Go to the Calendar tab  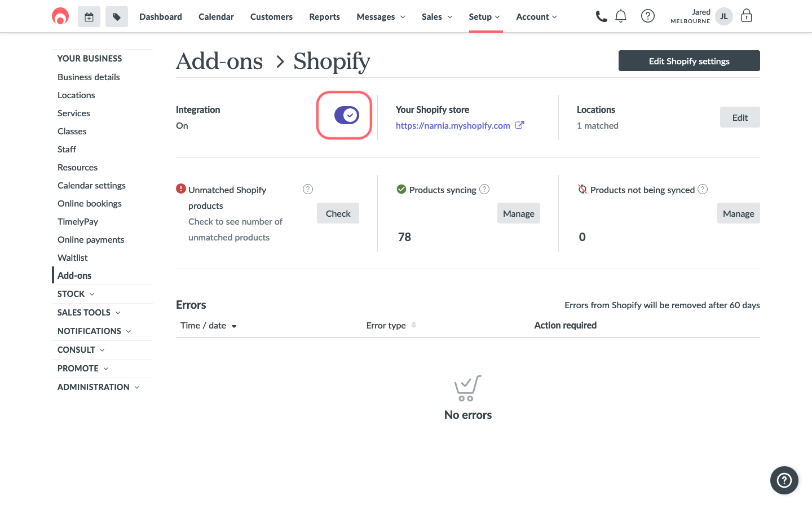point(216,17)
